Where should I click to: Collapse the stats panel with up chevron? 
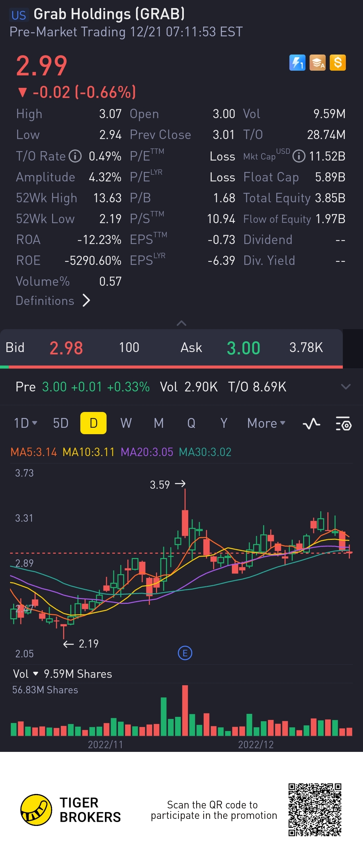[x=181, y=323]
